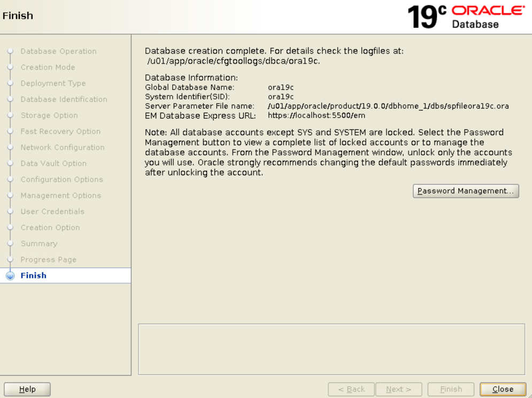The width and height of the screenshot is (532, 398).
Task: Select the Deployment Type step
Action: [53, 83]
